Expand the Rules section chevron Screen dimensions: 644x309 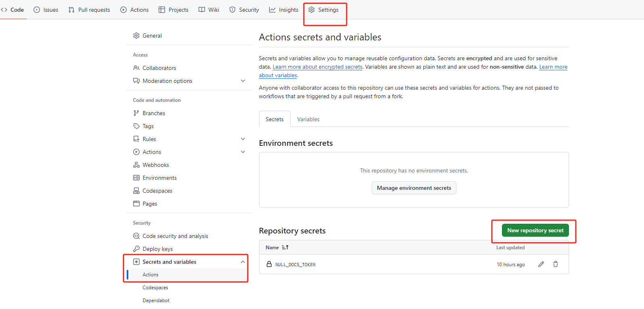pos(243,139)
